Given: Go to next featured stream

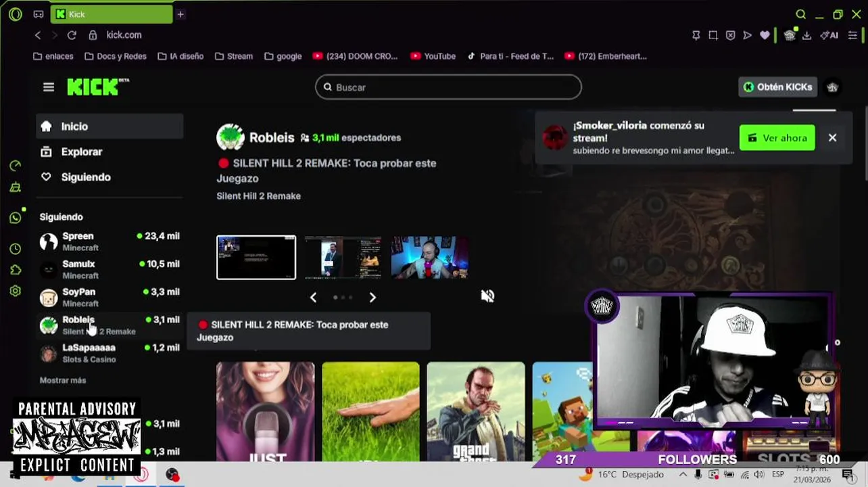Looking at the screenshot, I should [x=372, y=297].
